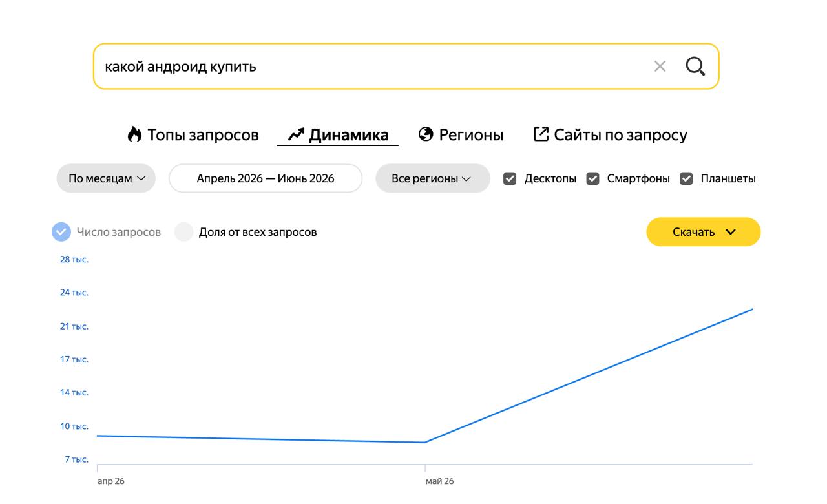Click the 17 тыс. axis label
This screenshot has height=504, width=827.
coord(74,359)
